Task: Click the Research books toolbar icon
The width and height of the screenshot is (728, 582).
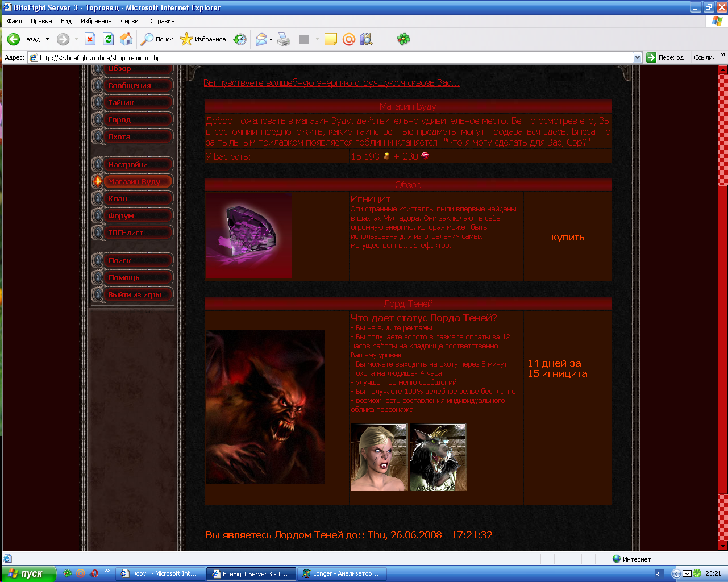Action: click(367, 39)
